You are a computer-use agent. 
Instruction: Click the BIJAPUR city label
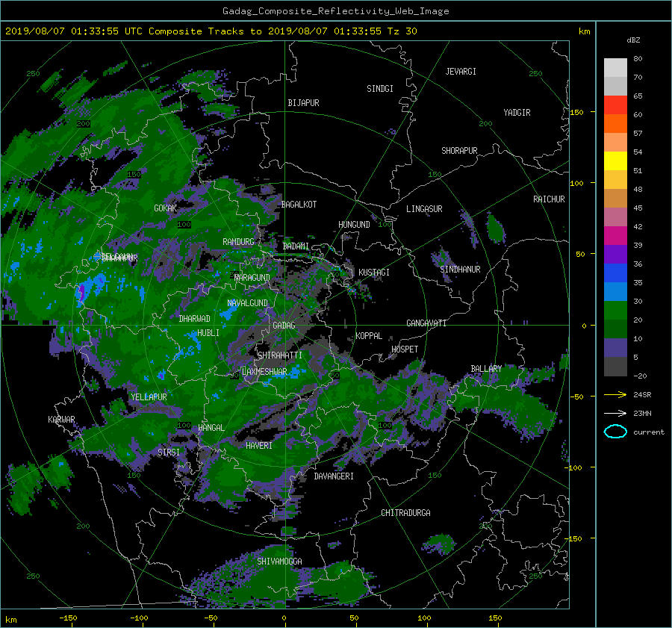click(303, 103)
